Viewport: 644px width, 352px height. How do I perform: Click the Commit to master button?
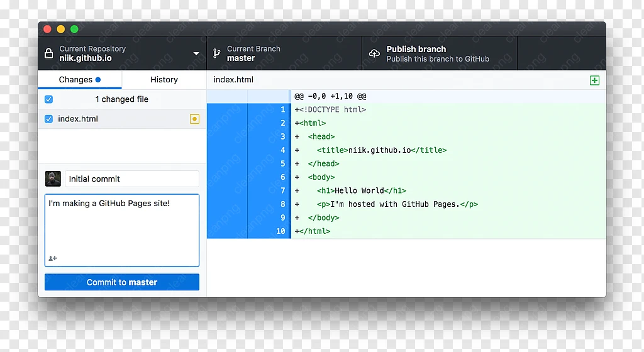[122, 282]
